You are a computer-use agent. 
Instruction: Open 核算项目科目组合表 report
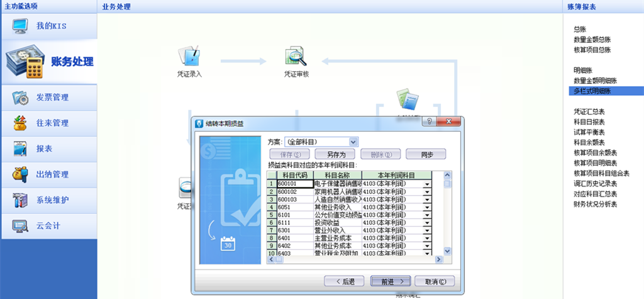coord(601,174)
